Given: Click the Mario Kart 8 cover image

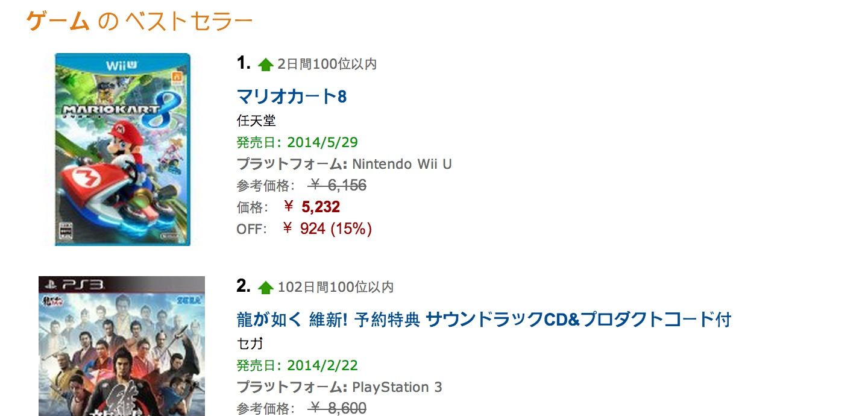Looking at the screenshot, I should [x=122, y=150].
